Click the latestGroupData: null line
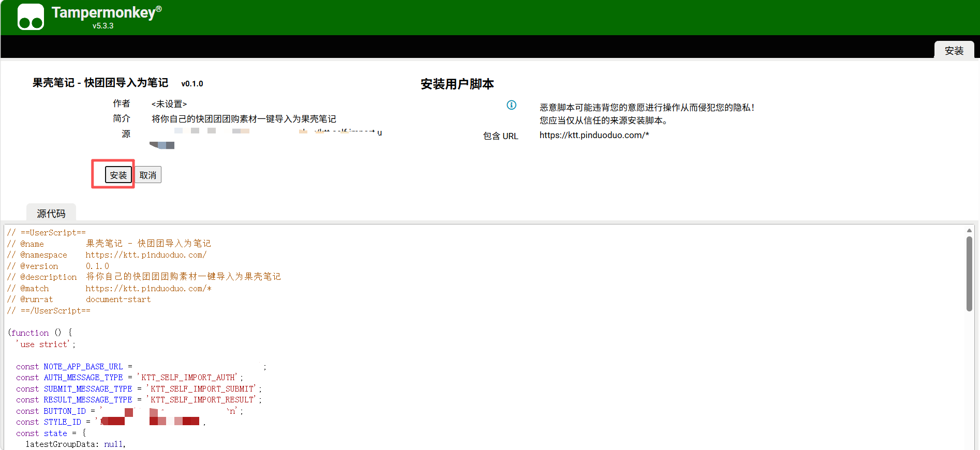980x450 pixels. 76,444
